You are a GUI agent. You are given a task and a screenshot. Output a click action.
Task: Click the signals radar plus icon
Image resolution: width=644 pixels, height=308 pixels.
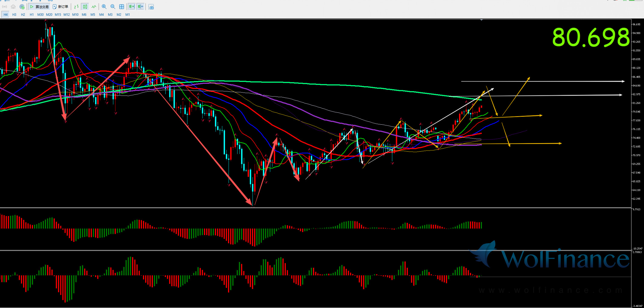(22, 7)
